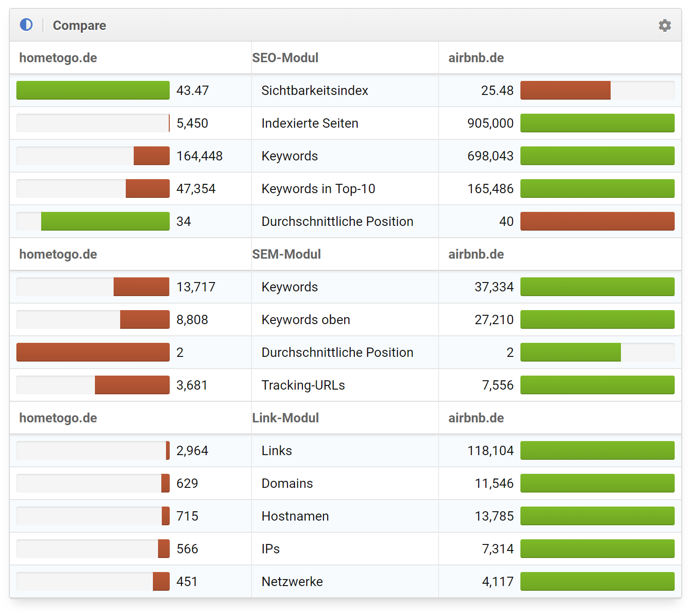Image resolution: width=692 pixels, height=616 pixels.
Task: Select the SEO-Modul section header
Action: [x=285, y=58]
